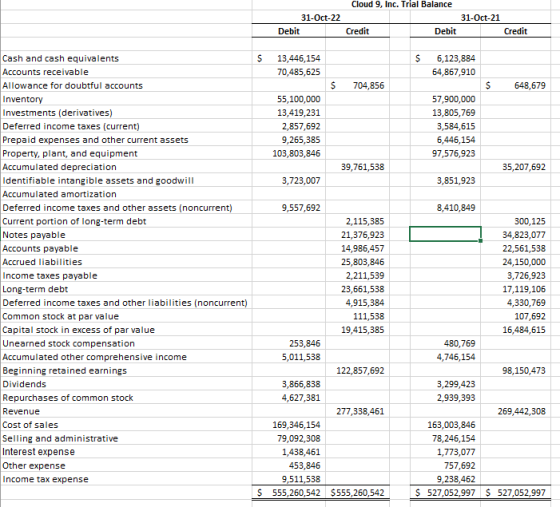Click the 'Dividends' row label
560x507 pixels.
(24, 384)
